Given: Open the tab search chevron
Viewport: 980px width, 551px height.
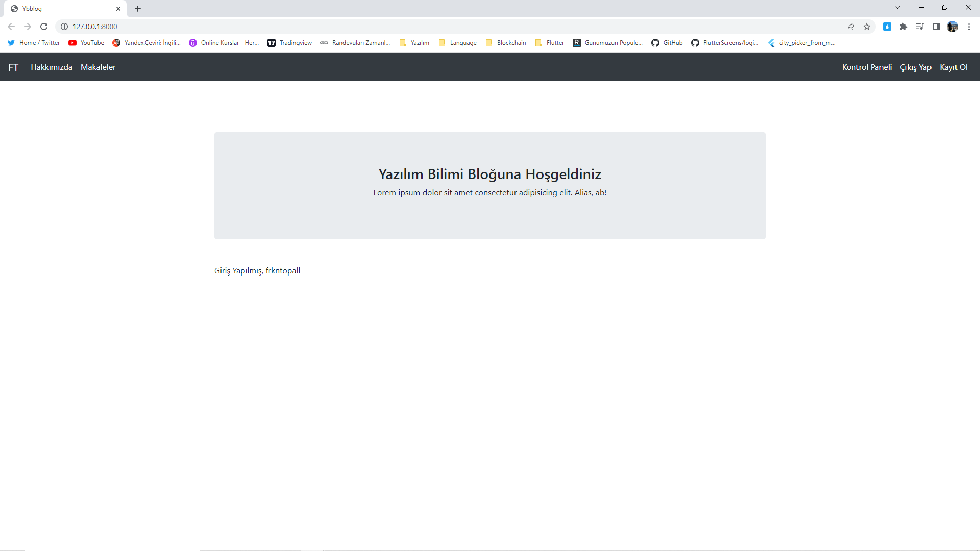Looking at the screenshot, I should (x=898, y=8).
